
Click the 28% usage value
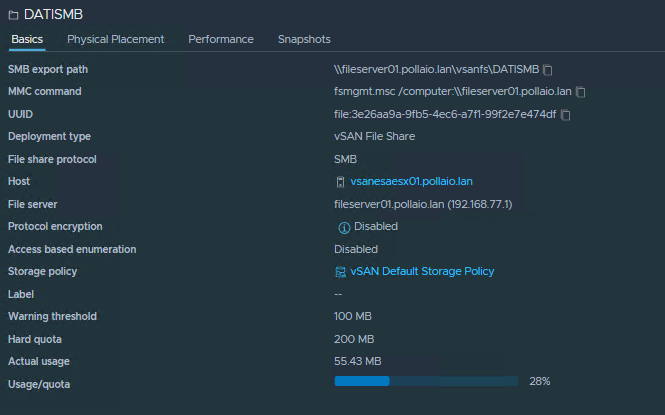(539, 382)
